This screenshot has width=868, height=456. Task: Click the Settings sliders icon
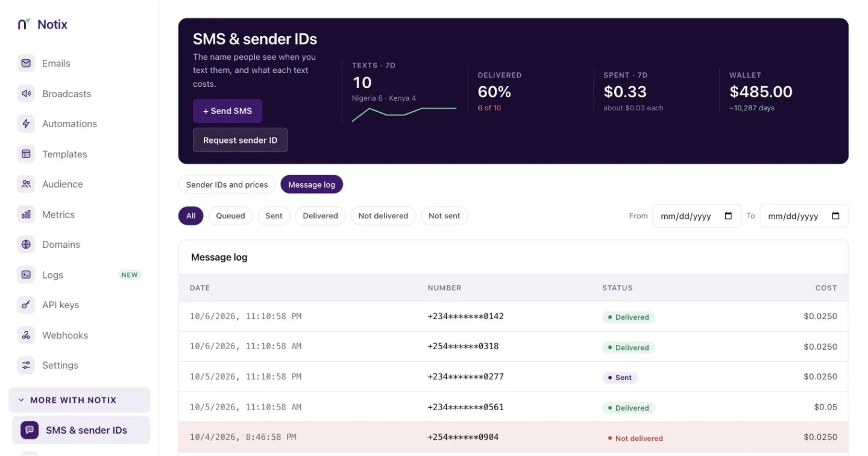pyautogui.click(x=26, y=365)
